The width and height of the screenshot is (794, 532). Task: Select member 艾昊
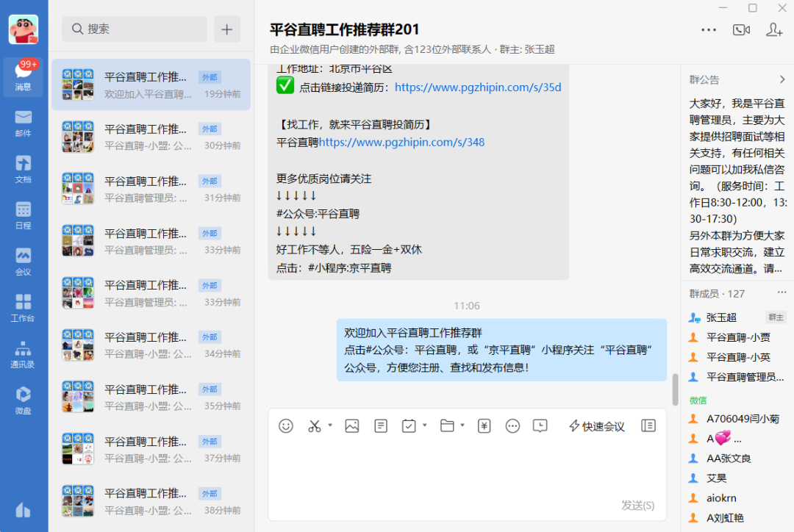[737, 478]
